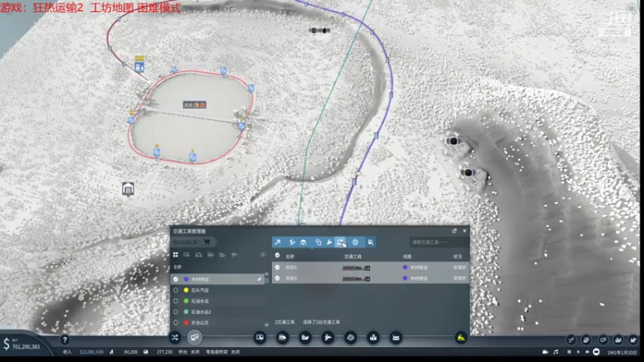Click the help question mark button
Viewport: 644px width, 362px height.
click(x=64, y=339)
